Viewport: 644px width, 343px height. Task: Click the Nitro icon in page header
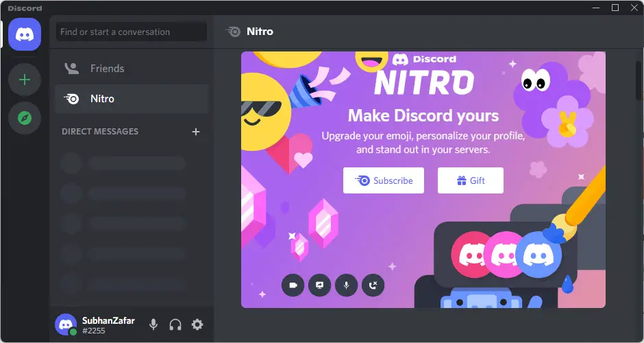(x=234, y=32)
